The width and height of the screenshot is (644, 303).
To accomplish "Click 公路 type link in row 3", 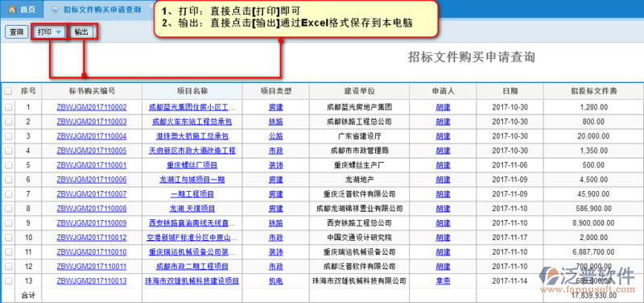I will tap(275, 136).
